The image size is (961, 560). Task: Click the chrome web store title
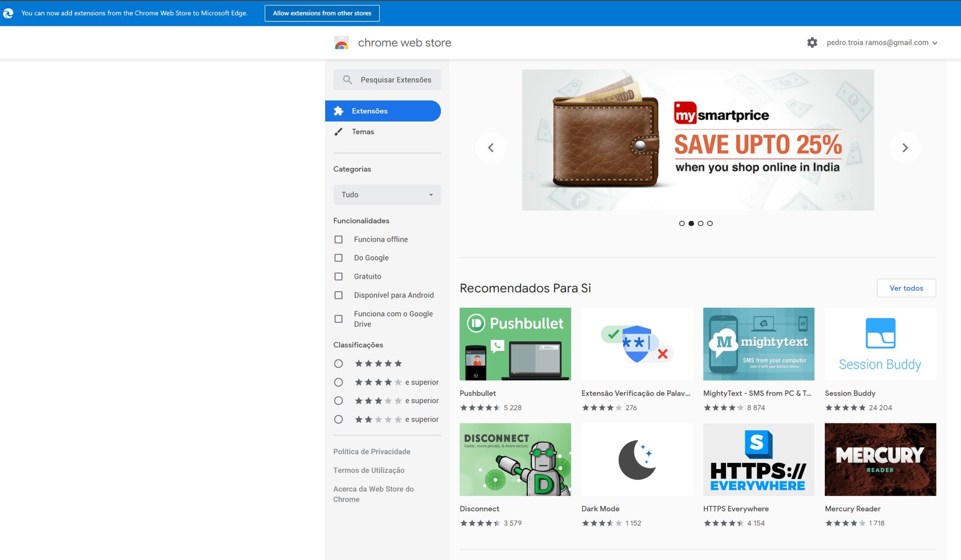click(x=404, y=43)
